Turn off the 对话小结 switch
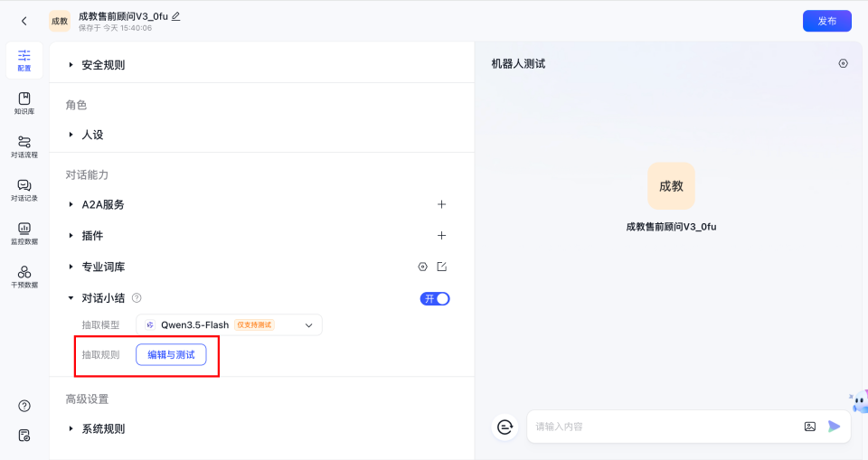Screen dimensions: 868x460 point(435,299)
